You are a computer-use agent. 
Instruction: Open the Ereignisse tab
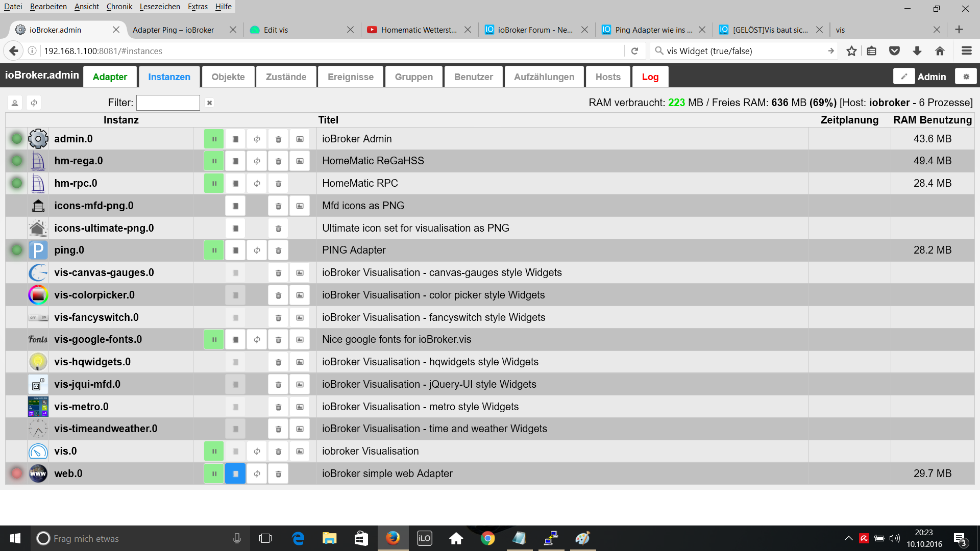click(351, 77)
